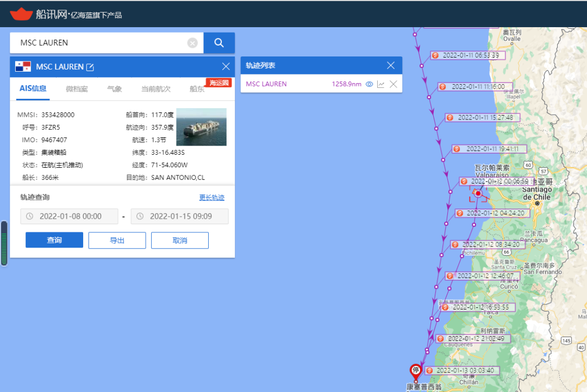Click track point 2022-01-11 06:53:39
587x392 pixels.
tap(468, 55)
